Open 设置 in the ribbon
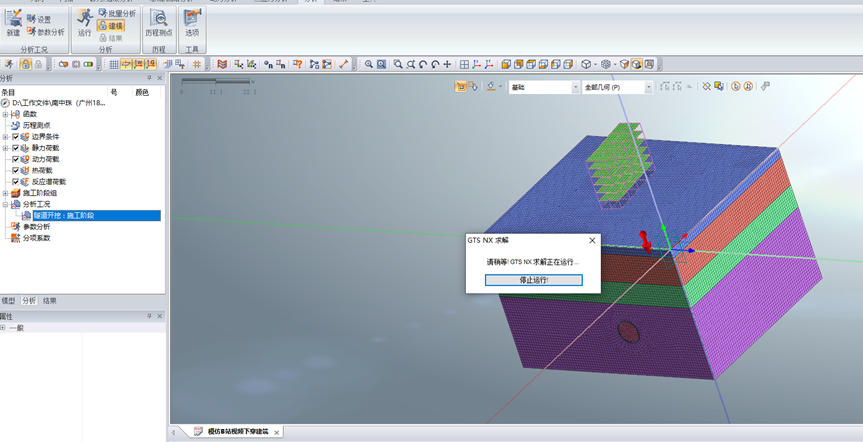This screenshot has width=863, height=442. [39, 19]
